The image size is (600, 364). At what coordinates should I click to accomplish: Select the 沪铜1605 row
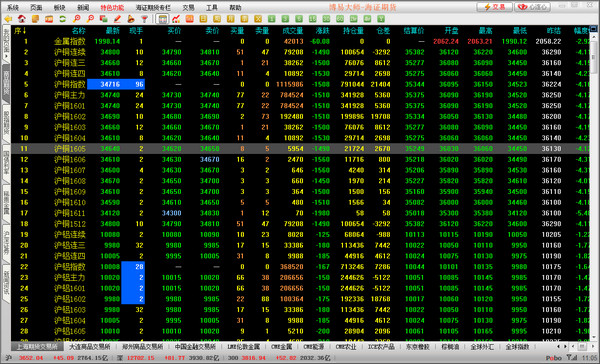(x=300, y=149)
